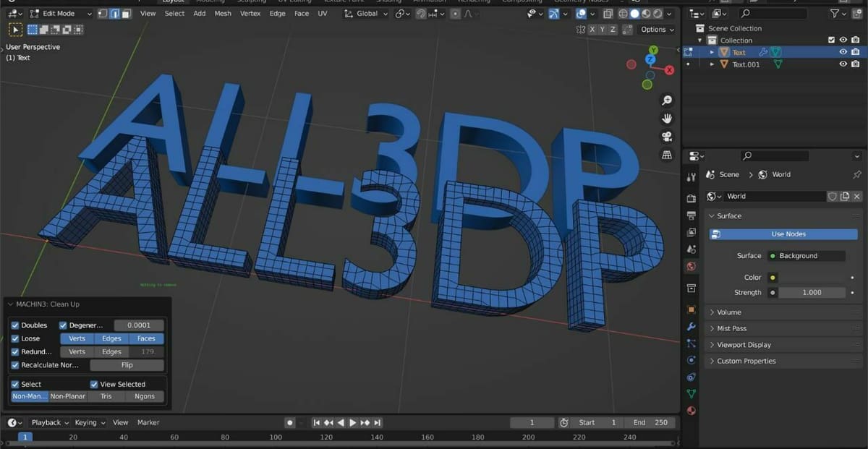Image resolution: width=868 pixels, height=449 pixels.
Task: Click the Flip normals button
Action: (127, 365)
